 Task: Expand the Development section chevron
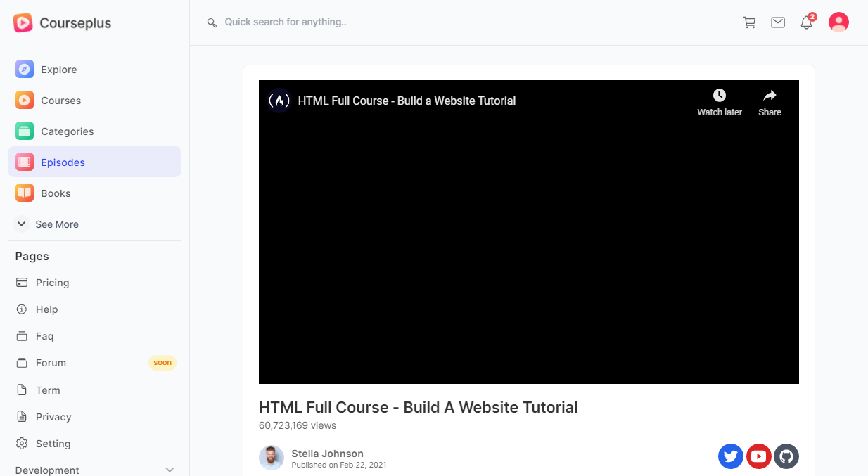pos(170,470)
